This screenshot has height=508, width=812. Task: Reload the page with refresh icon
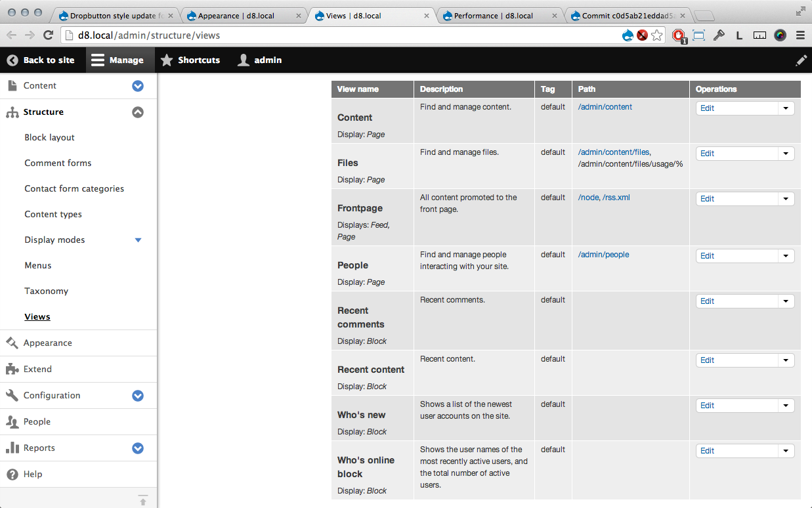point(48,35)
